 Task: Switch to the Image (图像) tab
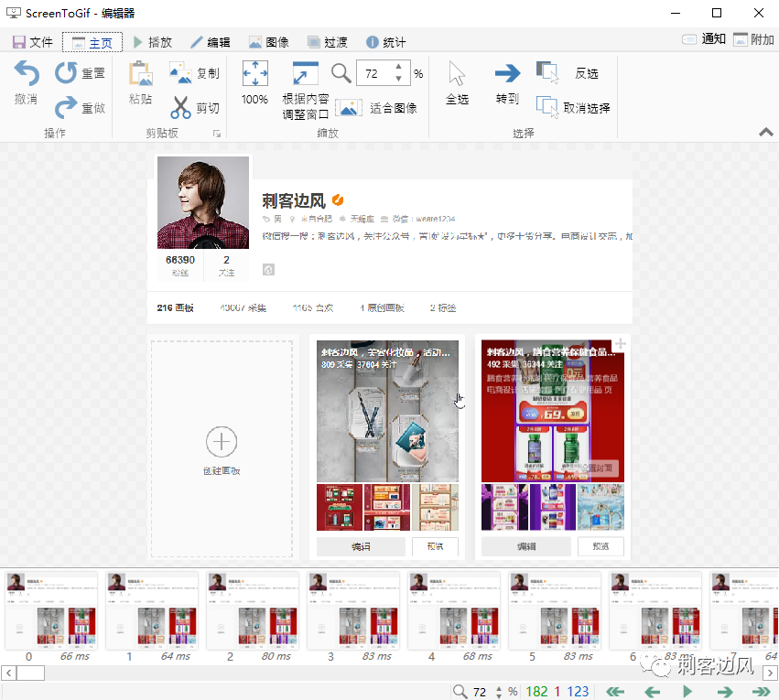pos(269,42)
